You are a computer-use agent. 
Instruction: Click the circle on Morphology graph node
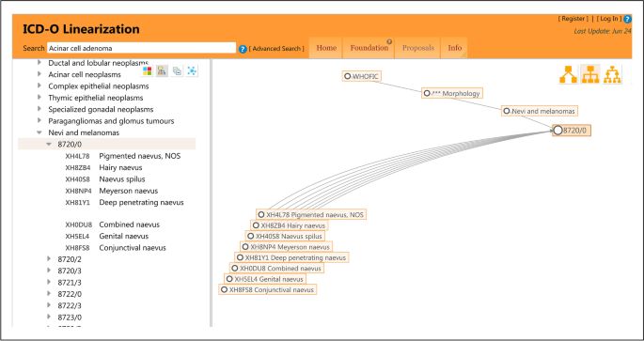(x=427, y=93)
